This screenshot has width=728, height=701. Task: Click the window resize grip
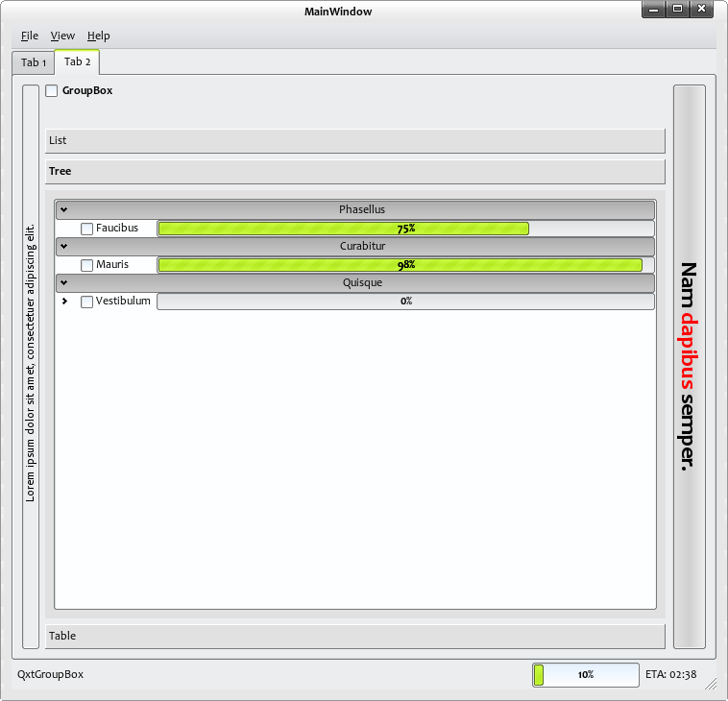point(711,684)
